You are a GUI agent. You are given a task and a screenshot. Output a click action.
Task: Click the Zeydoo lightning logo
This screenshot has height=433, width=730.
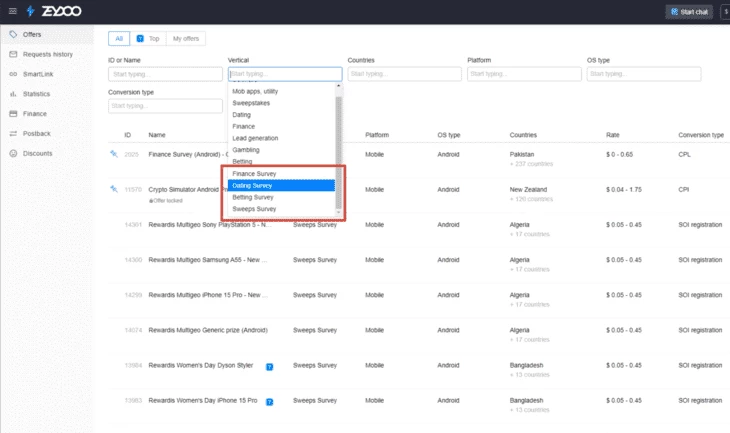[x=30, y=11]
